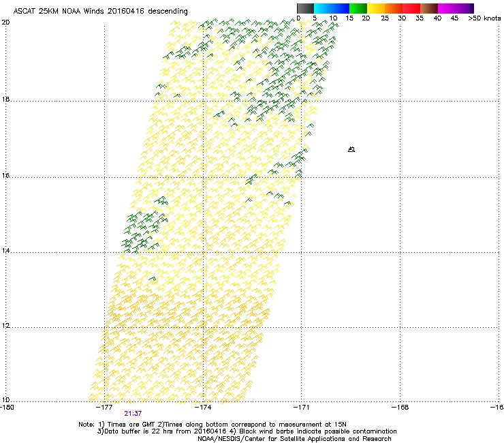Click the 10 latitude axis label
Image resolution: width=504 pixels, height=443 pixels.
(x=5, y=399)
